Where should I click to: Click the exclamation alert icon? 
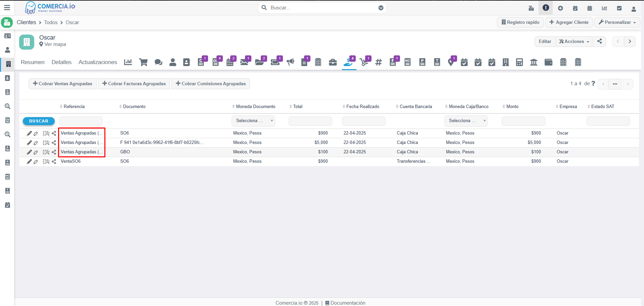coord(546,8)
